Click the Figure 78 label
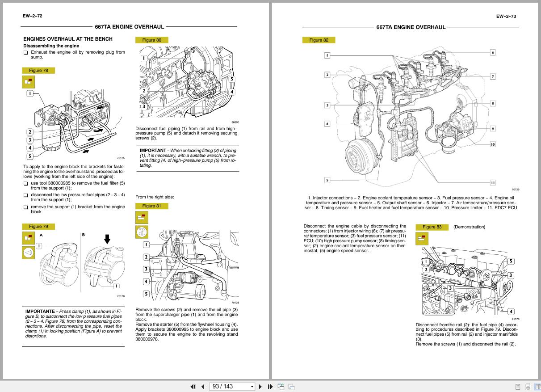This screenshot has height=392, width=541. click(x=38, y=70)
